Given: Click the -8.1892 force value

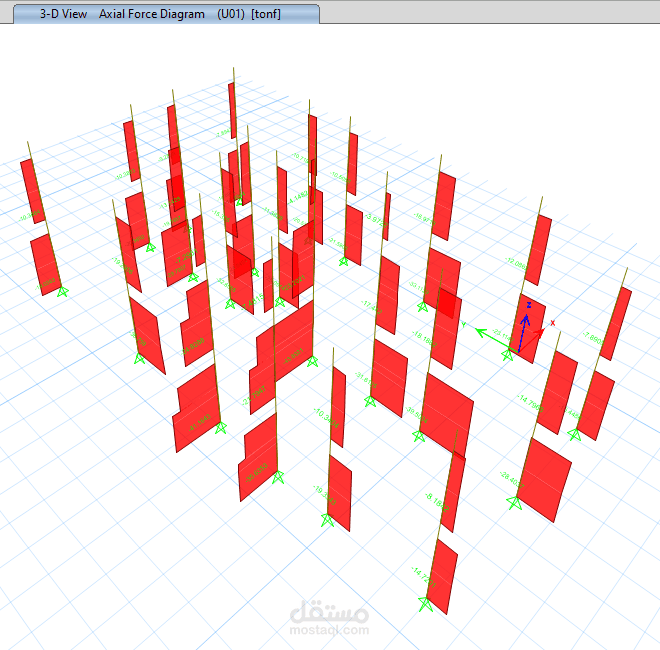Looking at the screenshot, I should tap(437, 502).
